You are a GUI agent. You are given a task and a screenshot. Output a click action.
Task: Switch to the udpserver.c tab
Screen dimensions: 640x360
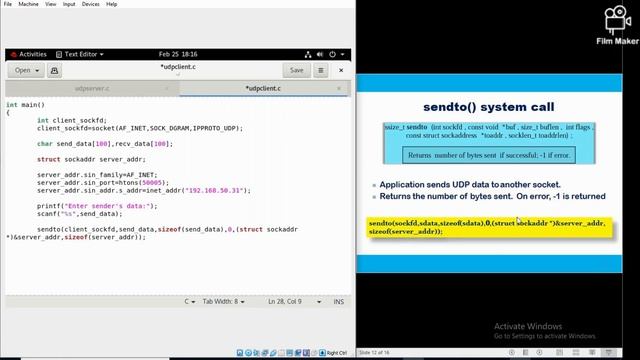pos(92,88)
